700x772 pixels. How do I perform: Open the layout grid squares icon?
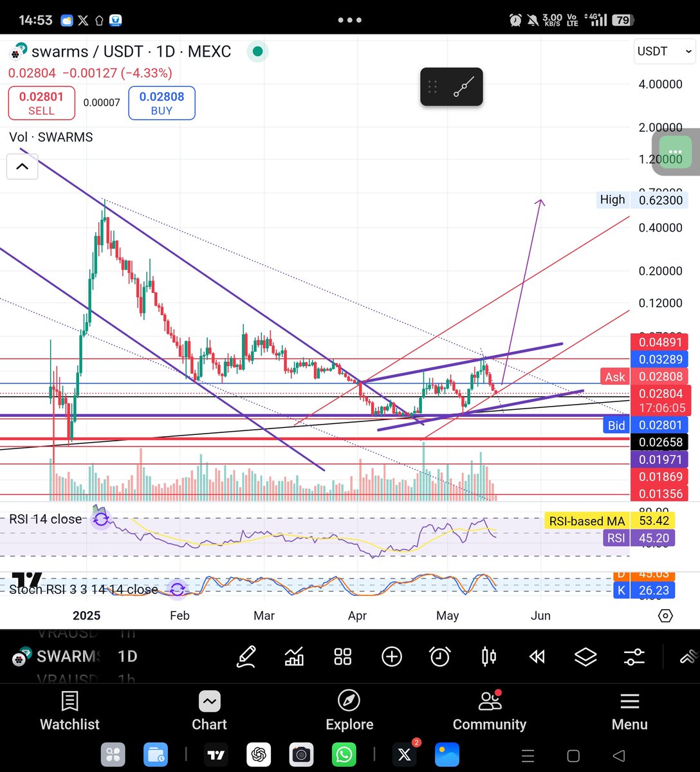[x=343, y=657]
